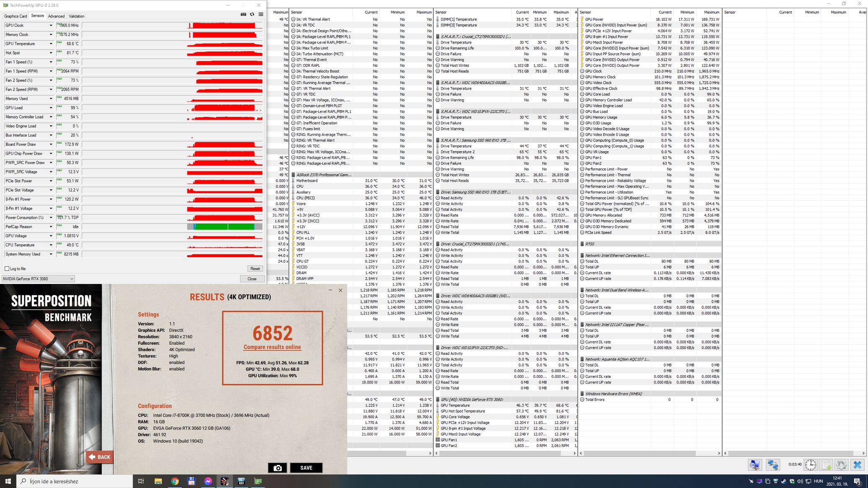Click the Steam icon in the system tray
868x488 pixels.
pos(784,481)
